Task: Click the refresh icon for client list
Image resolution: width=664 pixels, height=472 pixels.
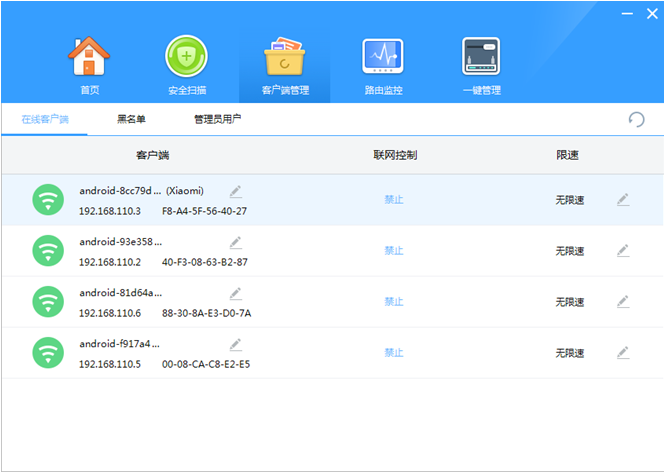Action: pyautogui.click(x=636, y=120)
